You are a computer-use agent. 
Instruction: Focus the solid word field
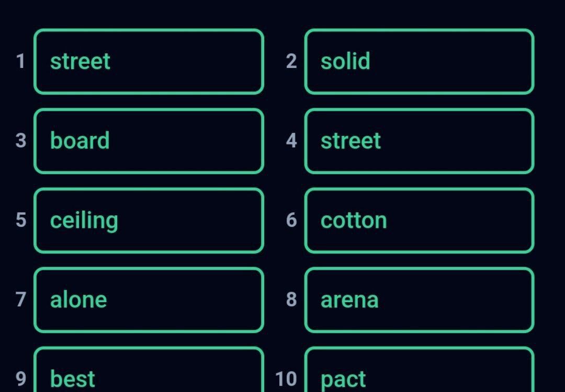tap(419, 62)
